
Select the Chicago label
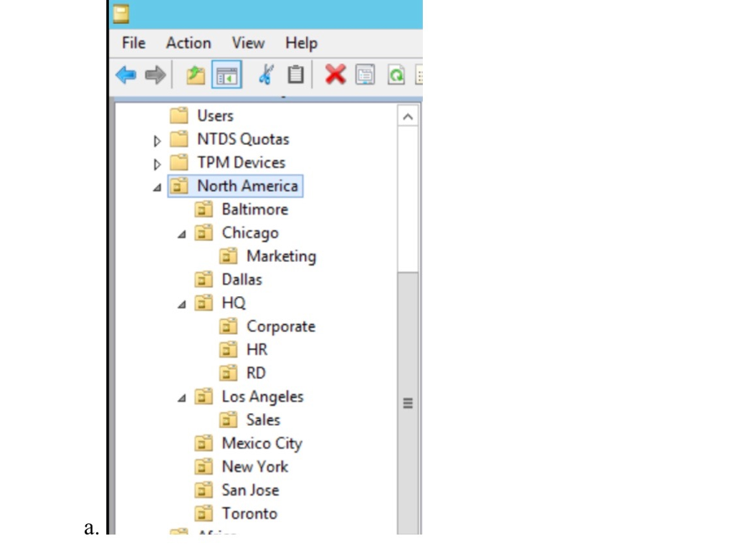(250, 233)
